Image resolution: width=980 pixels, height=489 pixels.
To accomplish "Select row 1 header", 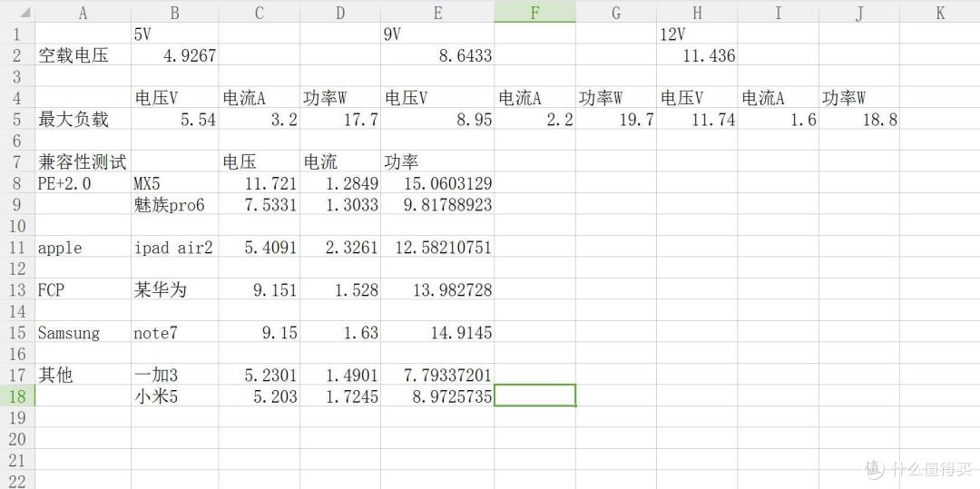I will (x=17, y=34).
